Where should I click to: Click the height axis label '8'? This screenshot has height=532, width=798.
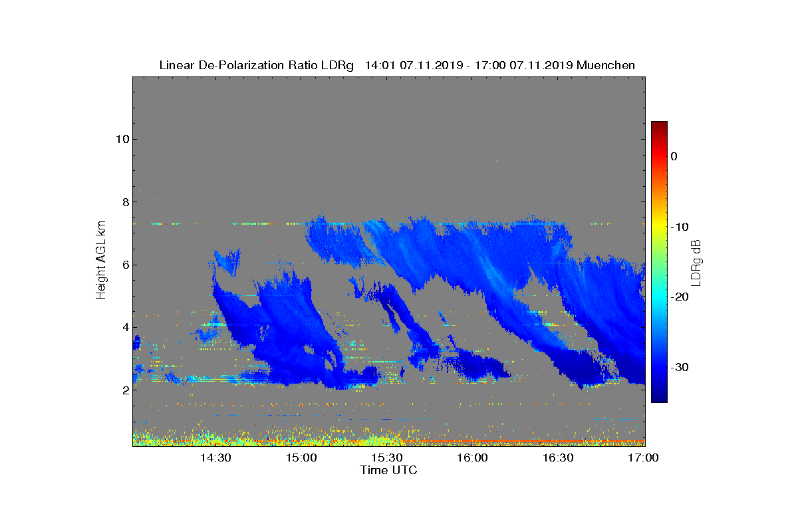(125, 201)
